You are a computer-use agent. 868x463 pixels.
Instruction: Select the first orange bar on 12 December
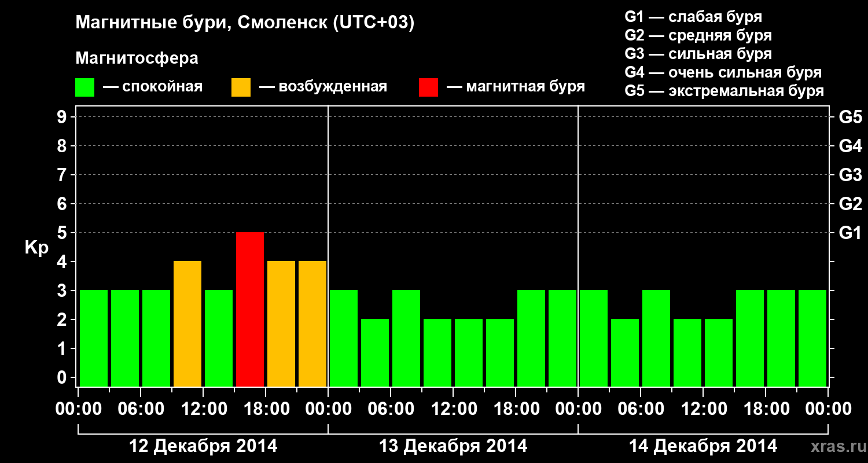point(187,324)
